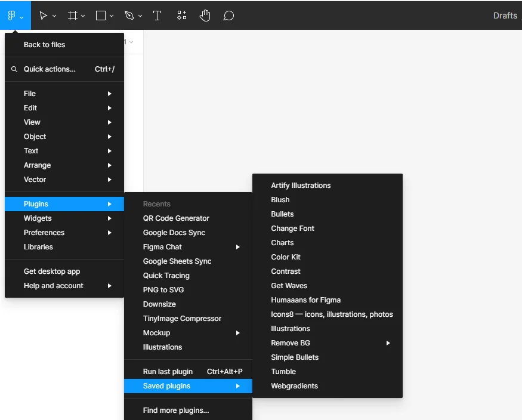Select the Text tool
The image size is (522, 420).
pyautogui.click(x=157, y=16)
